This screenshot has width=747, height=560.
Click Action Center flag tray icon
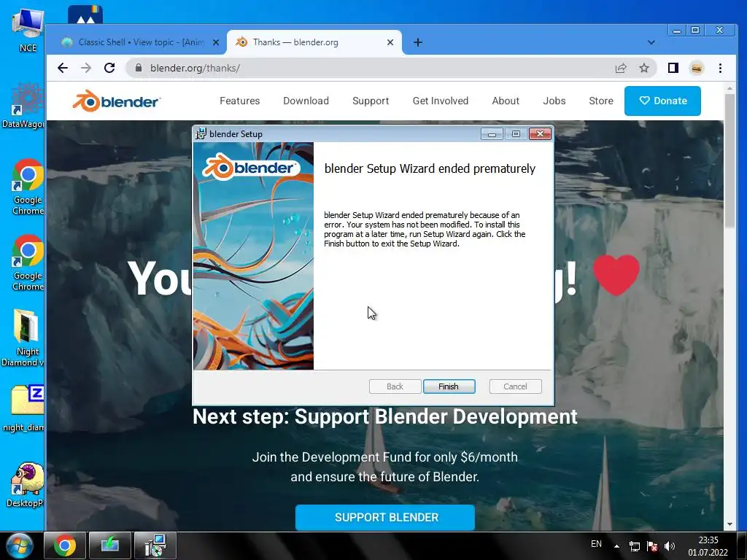point(652,546)
